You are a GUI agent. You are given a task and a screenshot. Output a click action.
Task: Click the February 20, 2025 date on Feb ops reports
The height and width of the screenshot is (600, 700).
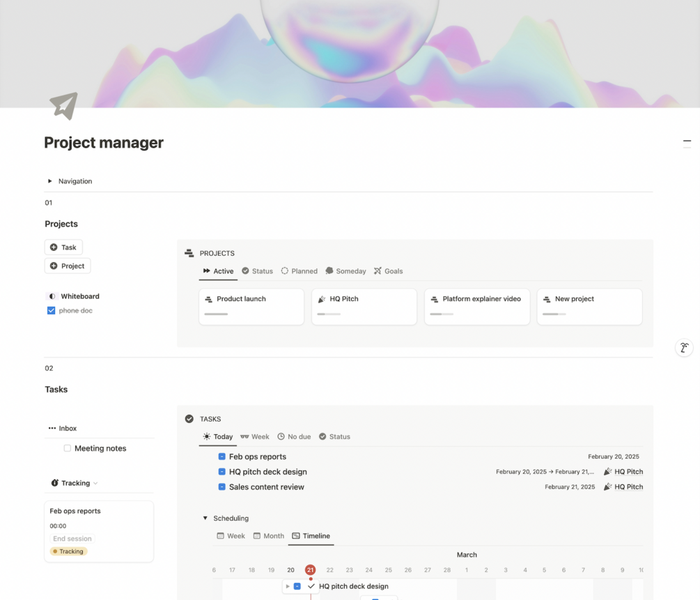tap(614, 456)
